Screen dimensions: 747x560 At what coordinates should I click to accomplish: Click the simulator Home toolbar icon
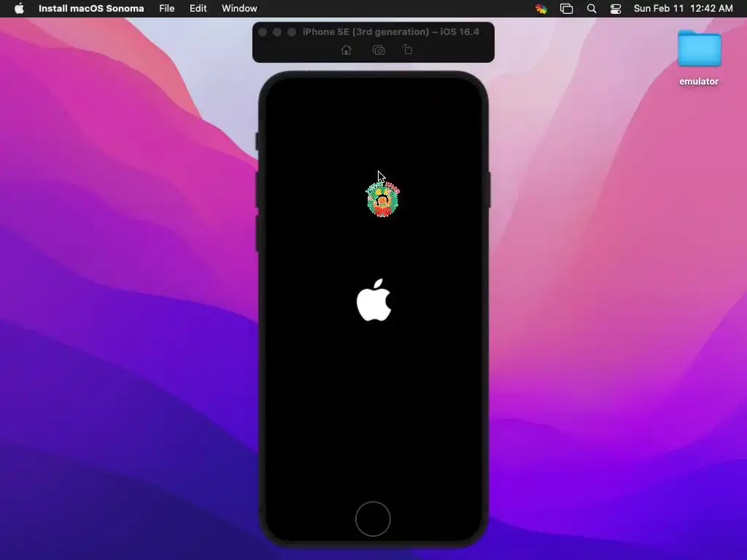point(347,50)
